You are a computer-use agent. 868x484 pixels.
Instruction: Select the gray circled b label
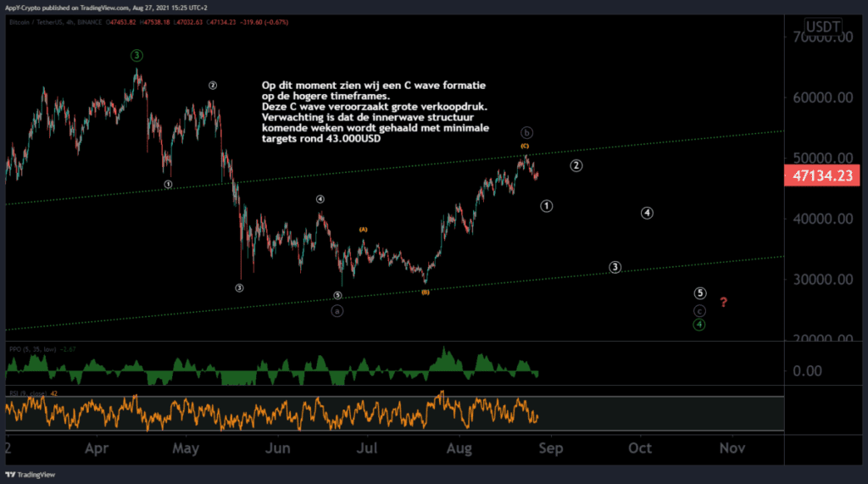pos(526,132)
